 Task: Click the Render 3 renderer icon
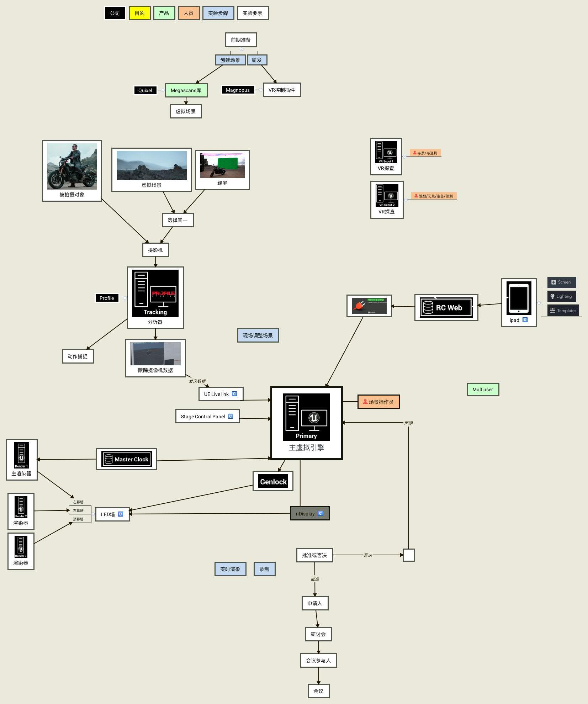click(x=21, y=547)
